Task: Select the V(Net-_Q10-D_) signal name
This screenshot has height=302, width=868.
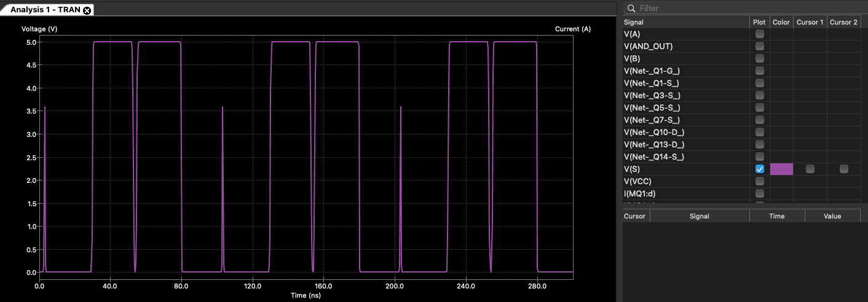Action: 654,132
